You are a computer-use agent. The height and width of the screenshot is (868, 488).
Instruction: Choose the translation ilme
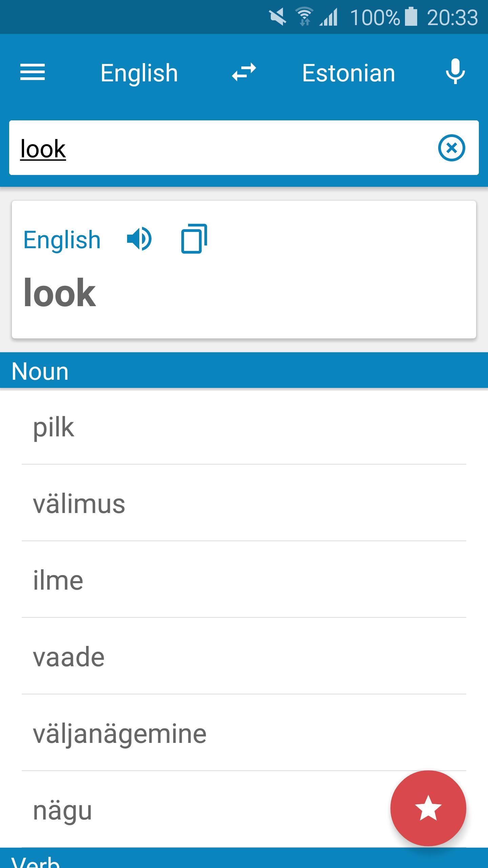click(244, 579)
